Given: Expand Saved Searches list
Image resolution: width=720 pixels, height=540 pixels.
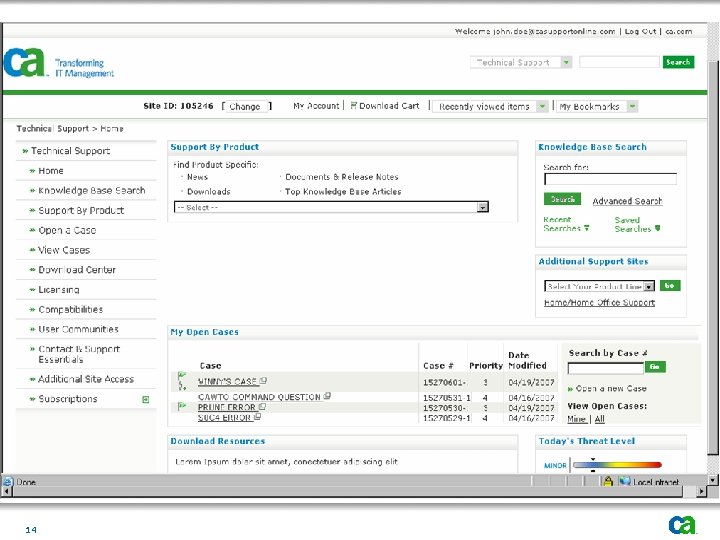Looking at the screenshot, I should (x=637, y=225).
